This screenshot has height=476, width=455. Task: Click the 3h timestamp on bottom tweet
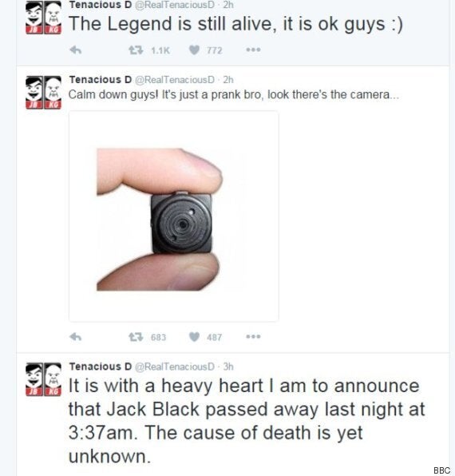click(x=228, y=367)
